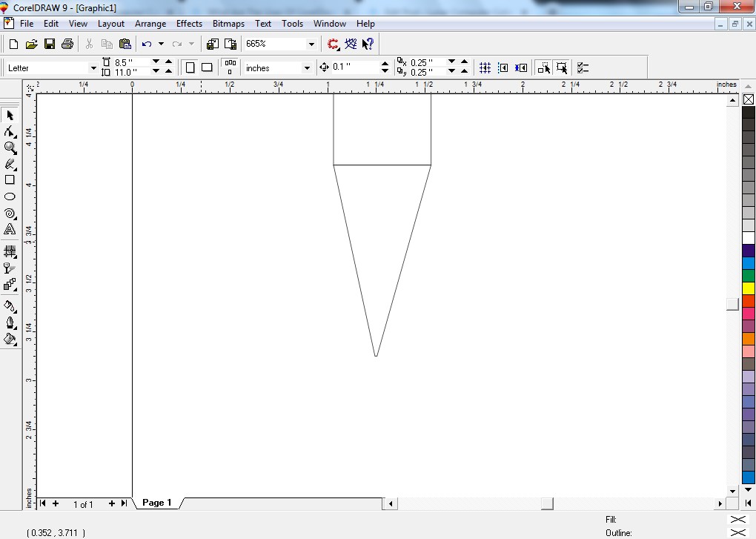This screenshot has width=756, height=539.
Task: Increase the paper height value
Action: (x=169, y=71)
